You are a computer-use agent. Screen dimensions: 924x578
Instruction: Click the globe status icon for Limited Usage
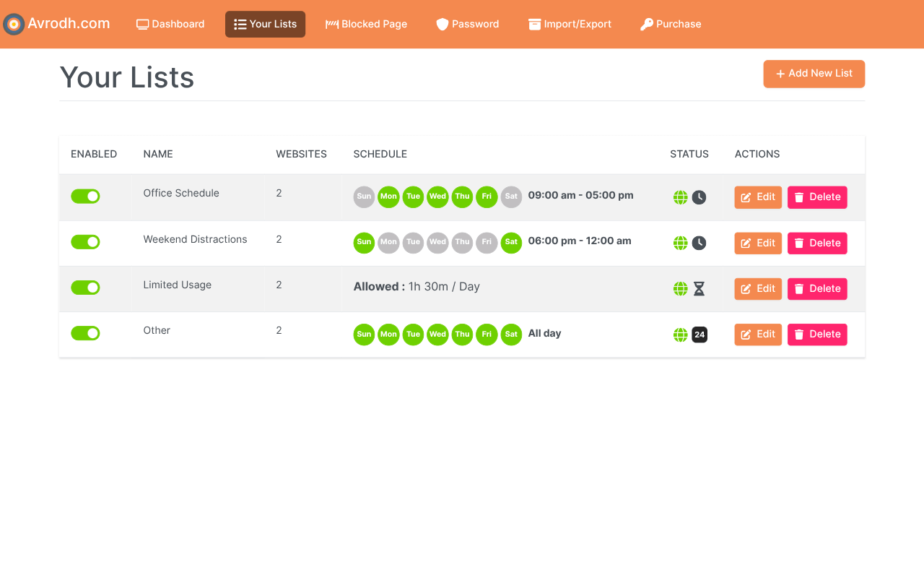681,289
